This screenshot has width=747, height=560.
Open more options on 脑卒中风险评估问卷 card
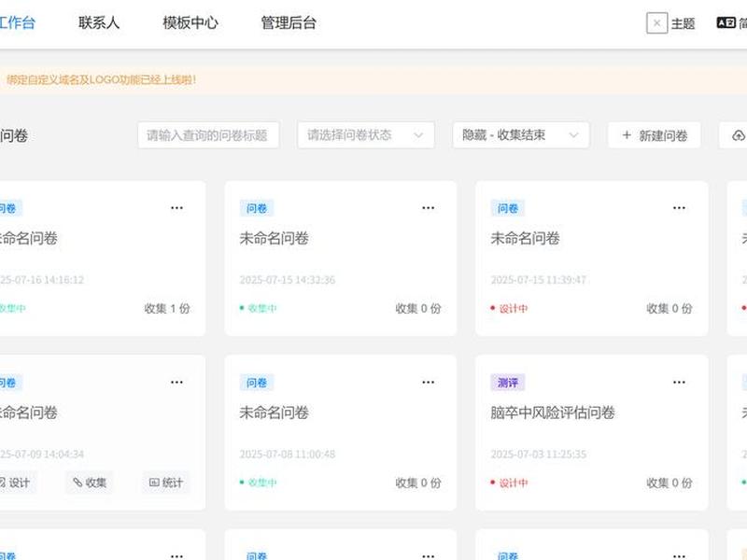[679, 382]
